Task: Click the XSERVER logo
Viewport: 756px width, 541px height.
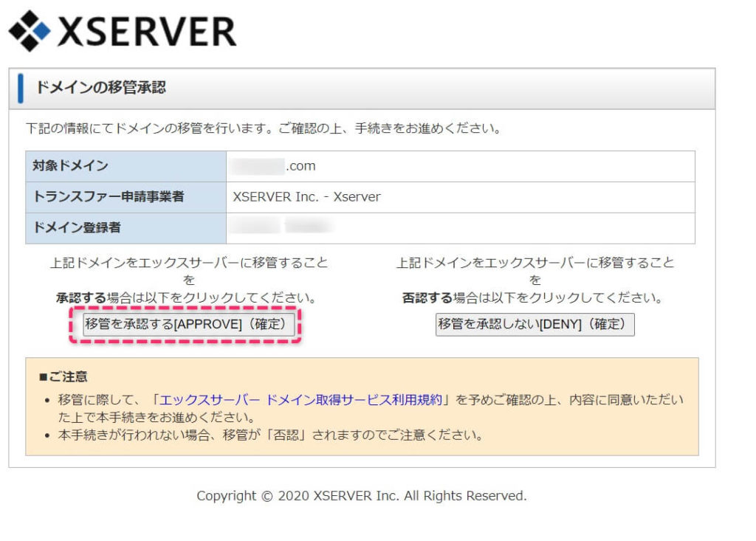Action: click(123, 30)
